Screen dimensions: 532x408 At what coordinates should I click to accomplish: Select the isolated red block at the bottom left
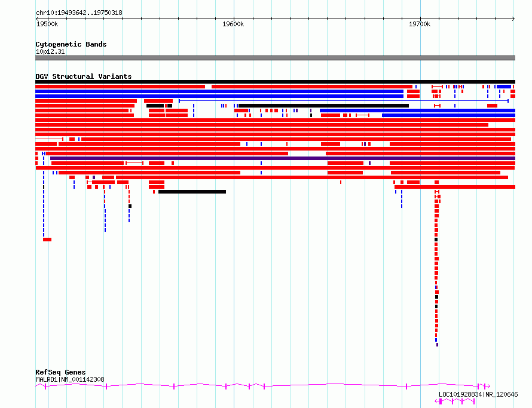pos(47,240)
